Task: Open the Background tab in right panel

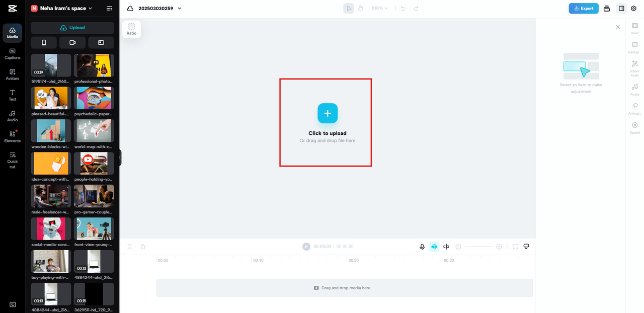Action: click(635, 48)
